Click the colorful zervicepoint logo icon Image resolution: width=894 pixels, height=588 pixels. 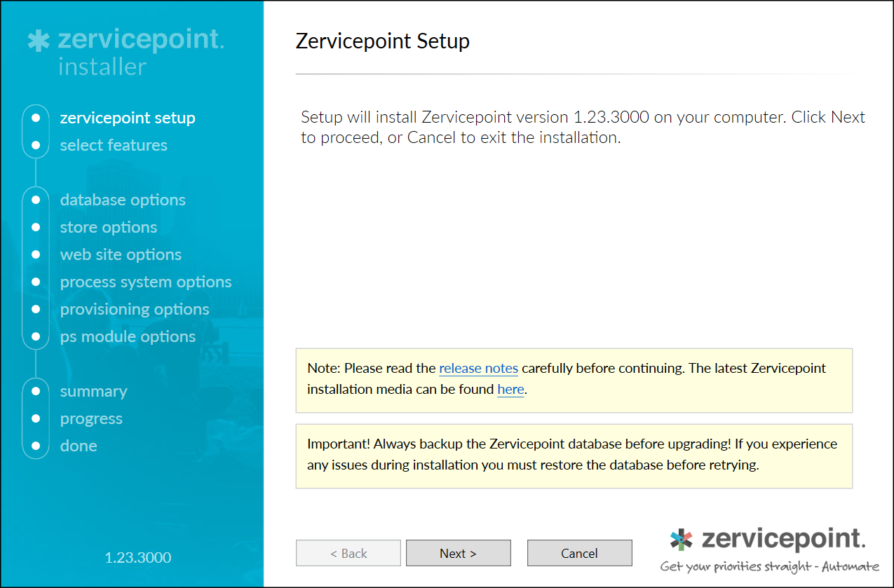point(681,540)
